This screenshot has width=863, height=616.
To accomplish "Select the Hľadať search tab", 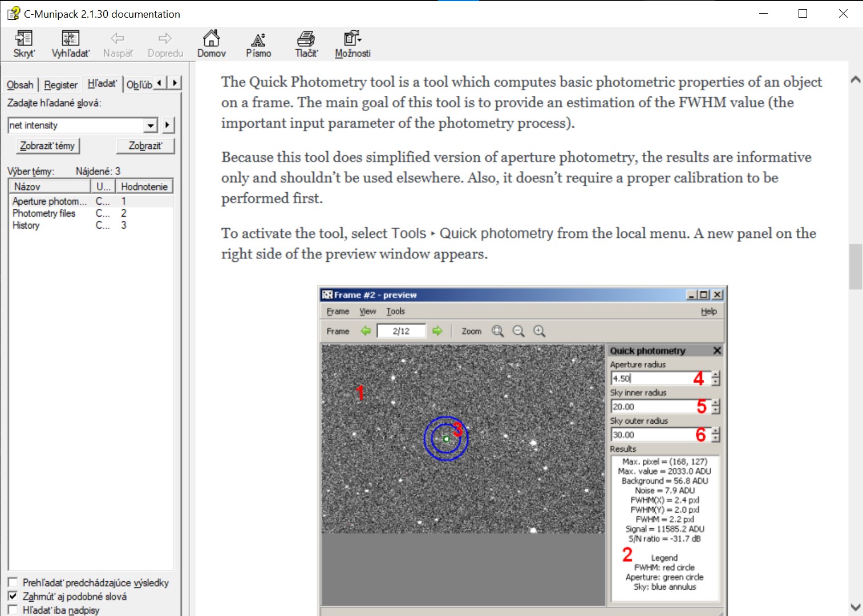I will pos(102,83).
